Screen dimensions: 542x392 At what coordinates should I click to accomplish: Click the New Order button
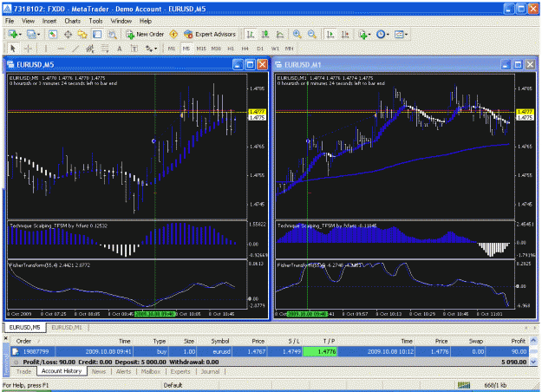click(x=145, y=34)
